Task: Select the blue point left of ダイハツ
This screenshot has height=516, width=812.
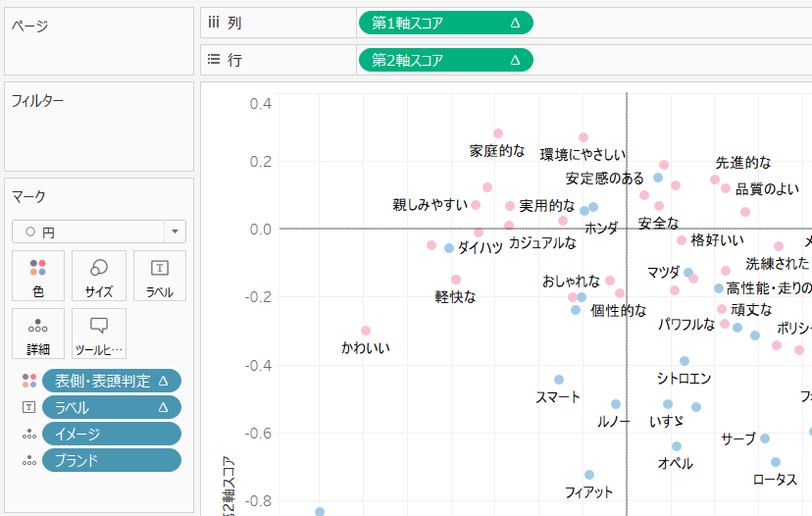Action: pos(449,248)
